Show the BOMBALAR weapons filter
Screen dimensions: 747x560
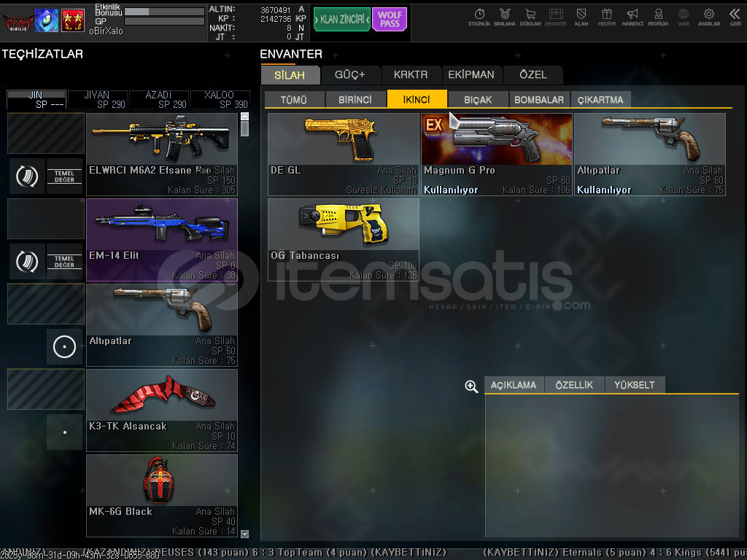point(539,99)
